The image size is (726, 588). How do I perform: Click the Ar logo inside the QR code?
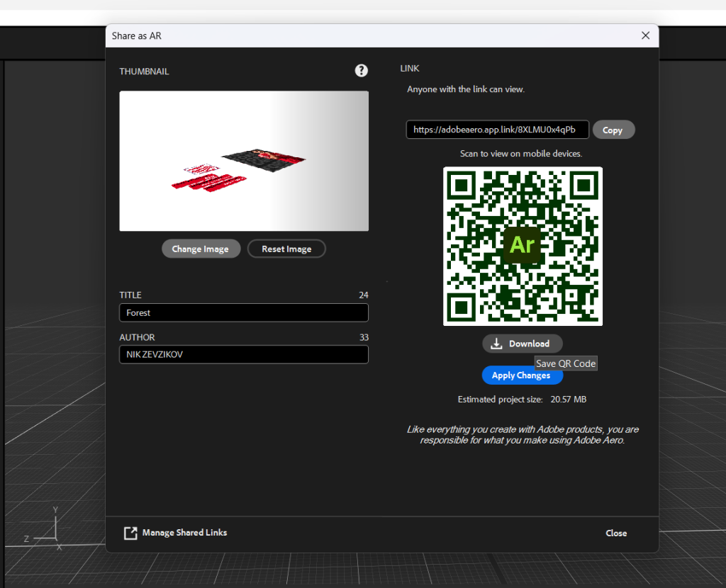tap(522, 245)
